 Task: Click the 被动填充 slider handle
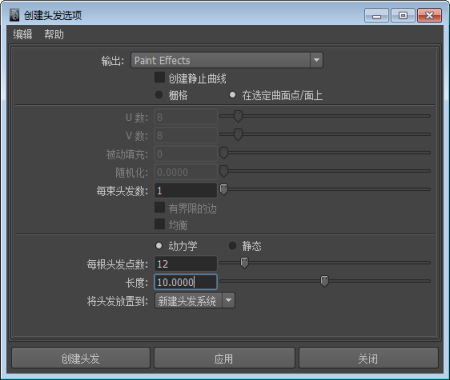[224, 153]
